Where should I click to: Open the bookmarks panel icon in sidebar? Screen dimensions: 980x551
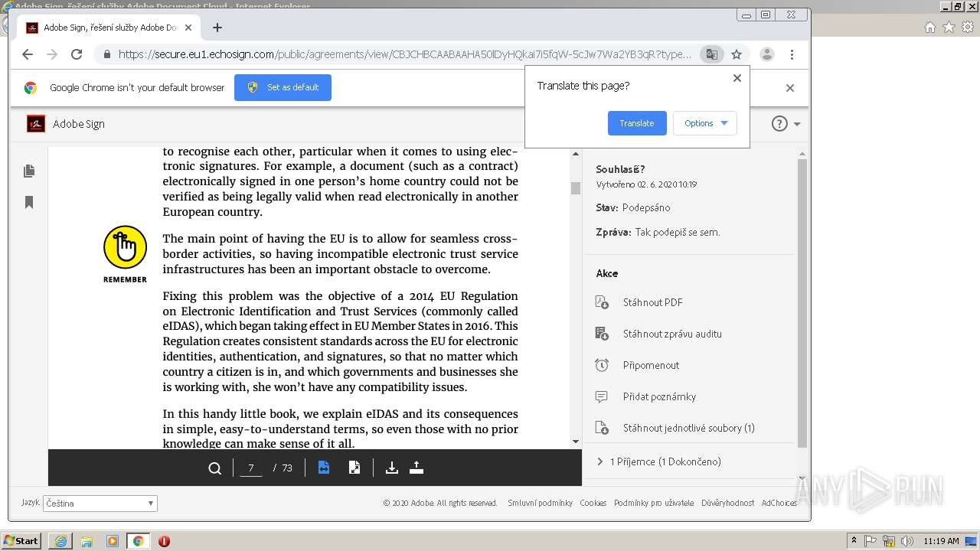pos(29,203)
